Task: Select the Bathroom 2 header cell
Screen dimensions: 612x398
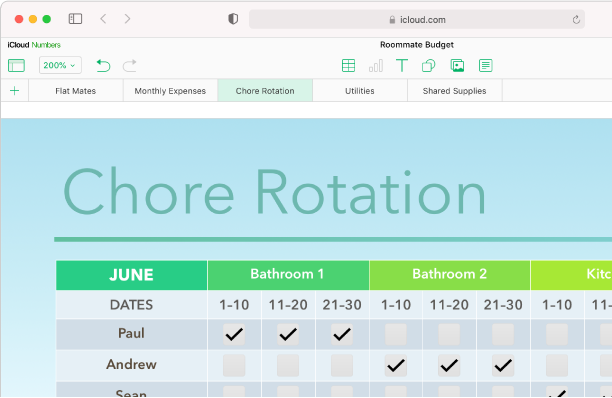Action: [450, 275]
